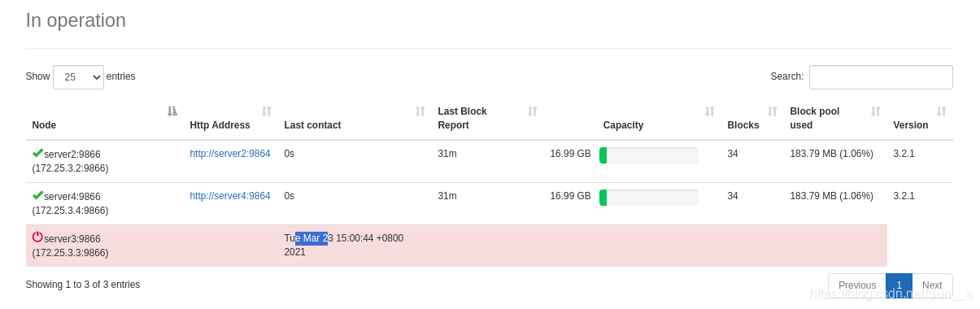Click server3 red power-off status icon
Screen dimensions: 980x309
(x=37, y=237)
